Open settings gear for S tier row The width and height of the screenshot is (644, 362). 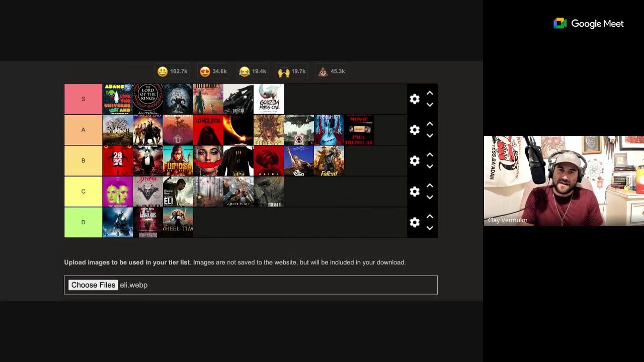coord(415,99)
